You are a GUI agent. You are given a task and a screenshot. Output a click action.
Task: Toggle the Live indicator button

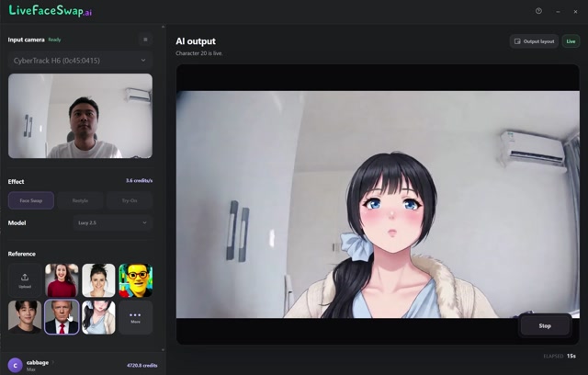571,41
